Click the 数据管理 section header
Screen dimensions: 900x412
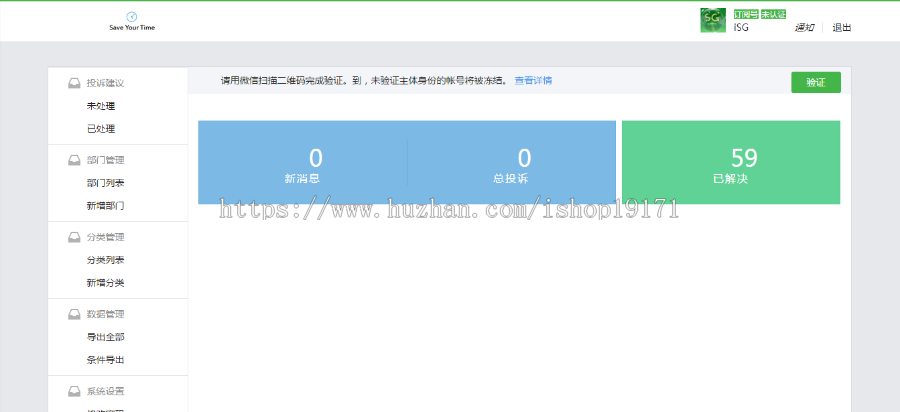click(x=106, y=314)
